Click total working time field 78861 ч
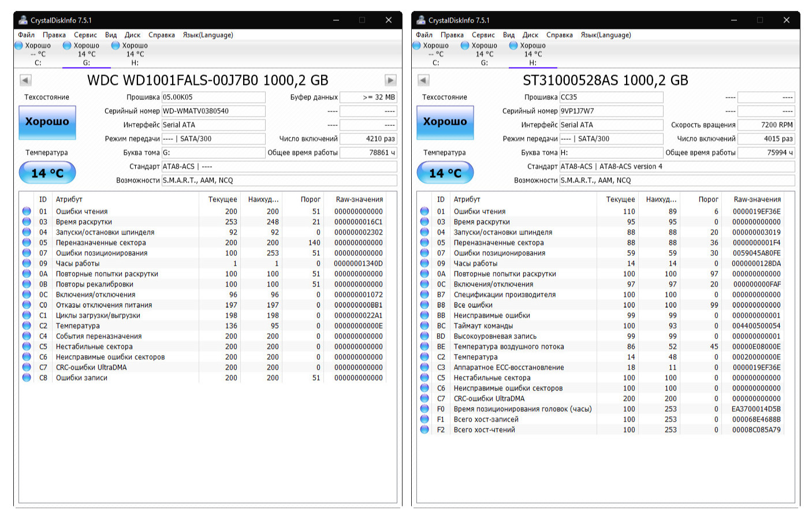 [x=368, y=152]
